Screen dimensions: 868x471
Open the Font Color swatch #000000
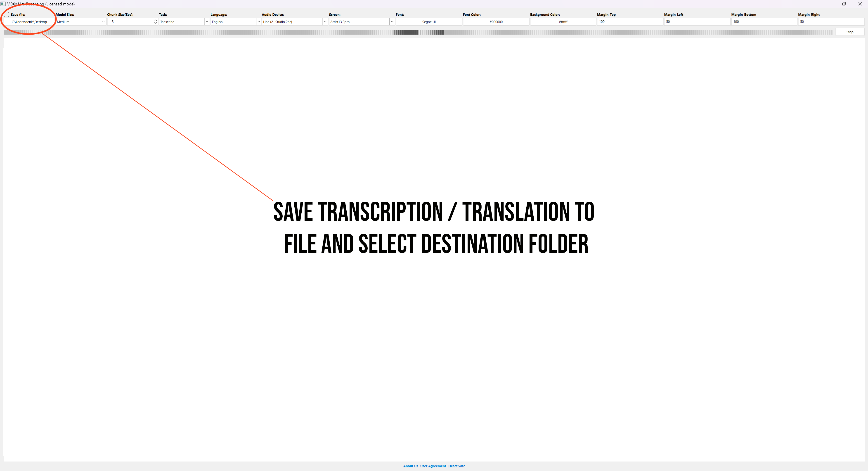pos(496,21)
